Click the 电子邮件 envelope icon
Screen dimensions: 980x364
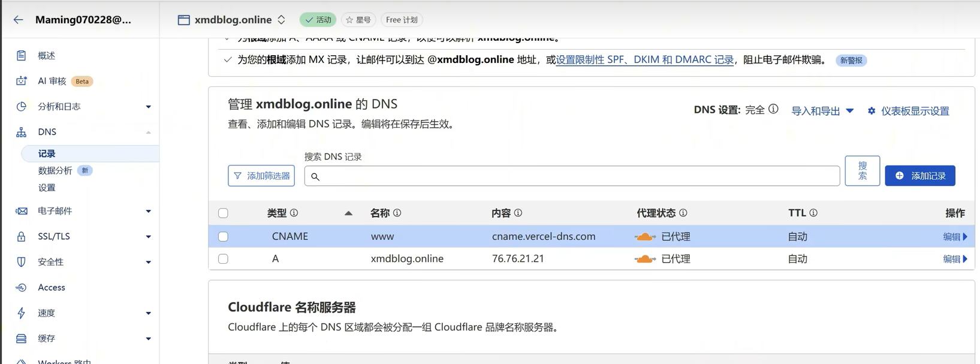pos(22,211)
